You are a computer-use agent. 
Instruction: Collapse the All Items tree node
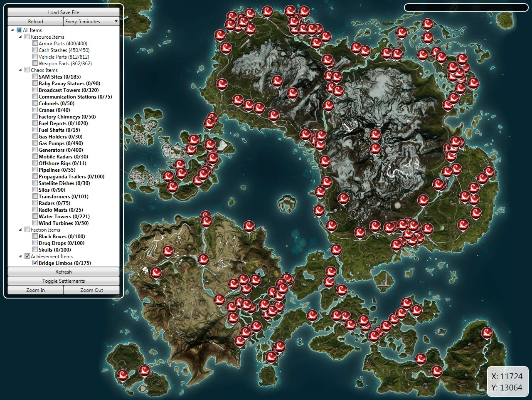click(x=12, y=30)
